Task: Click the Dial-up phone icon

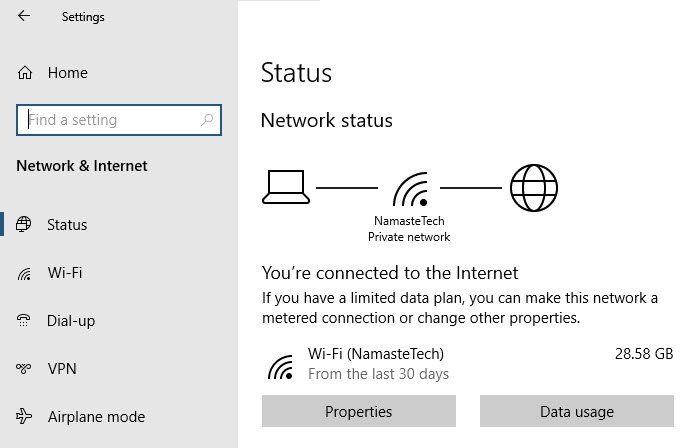Action: [23, 320]
